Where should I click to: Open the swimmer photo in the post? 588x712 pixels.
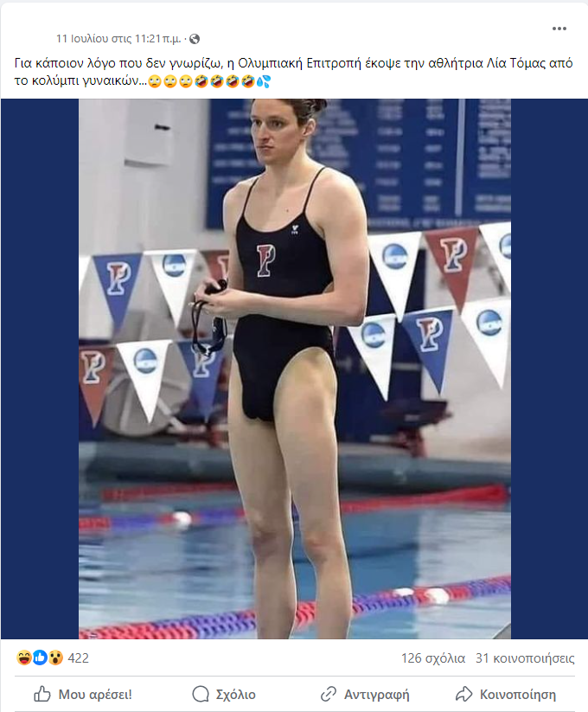[x=295, y=369]
